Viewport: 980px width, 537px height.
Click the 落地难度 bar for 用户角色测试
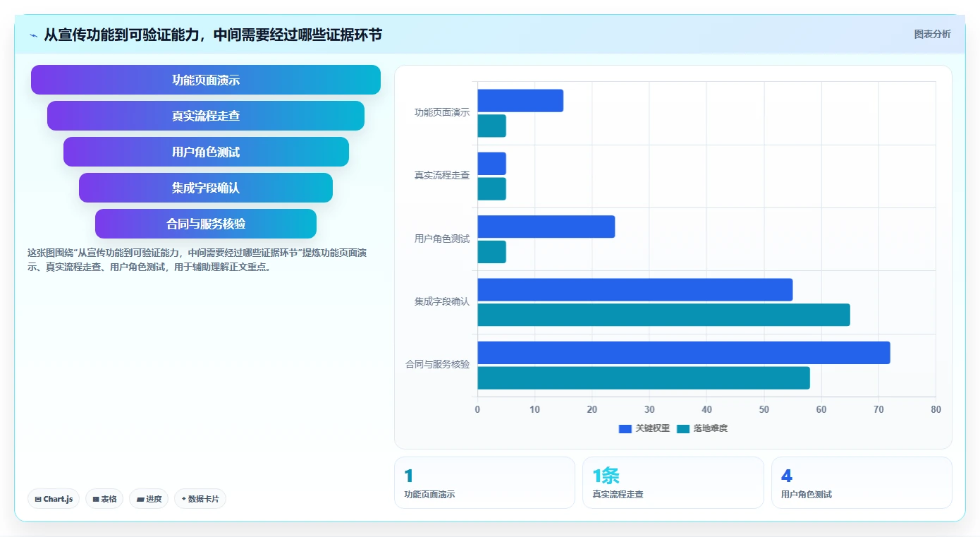pyautogui.click(x=491, y=252)
